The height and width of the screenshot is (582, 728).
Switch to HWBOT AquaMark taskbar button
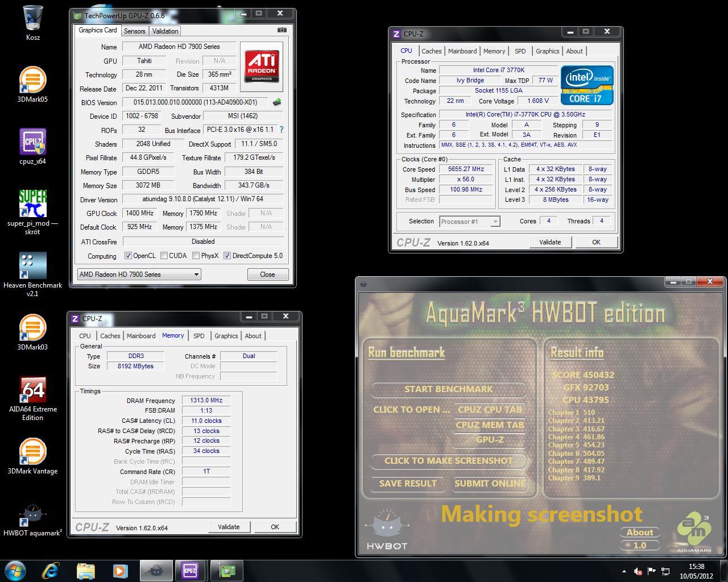pos(155,570)
